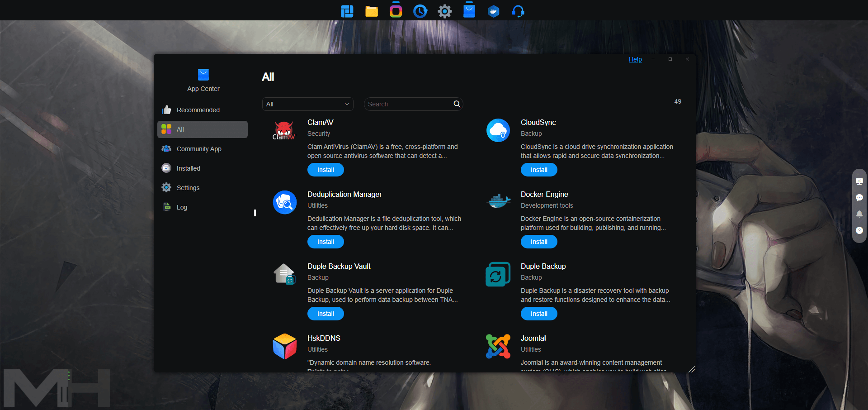Open Docker Engine title
This screenshot has width=868, height=410.
tap(544, 194)
